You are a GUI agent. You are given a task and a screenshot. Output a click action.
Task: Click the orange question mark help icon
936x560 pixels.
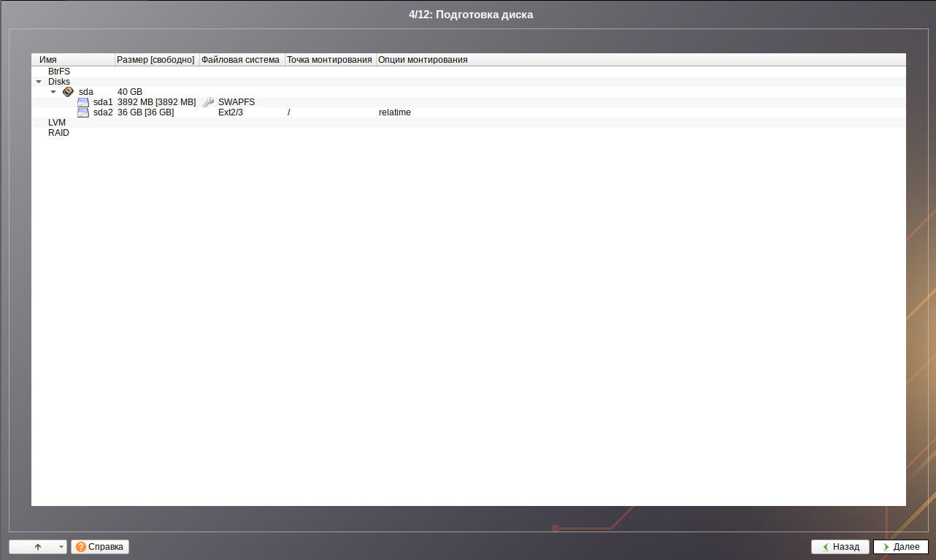[80, 547]
